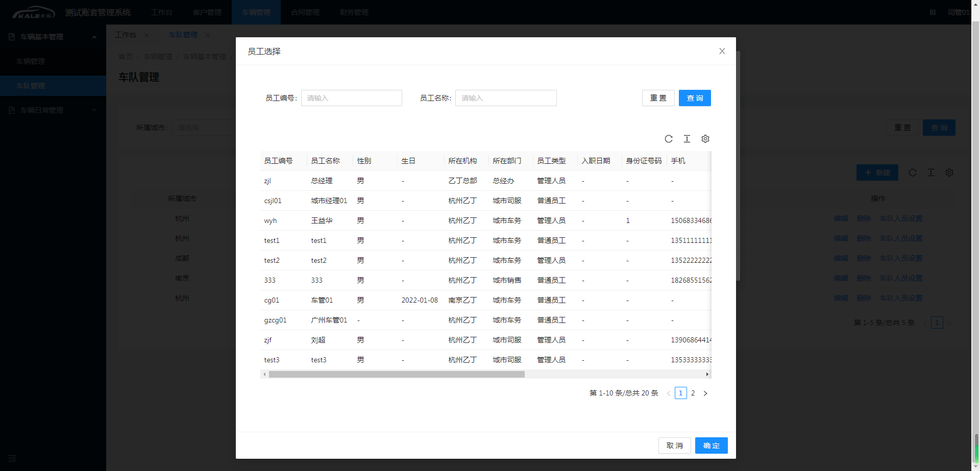Click the 员工编号 input field
980x471 pixels.
point(352,98)
